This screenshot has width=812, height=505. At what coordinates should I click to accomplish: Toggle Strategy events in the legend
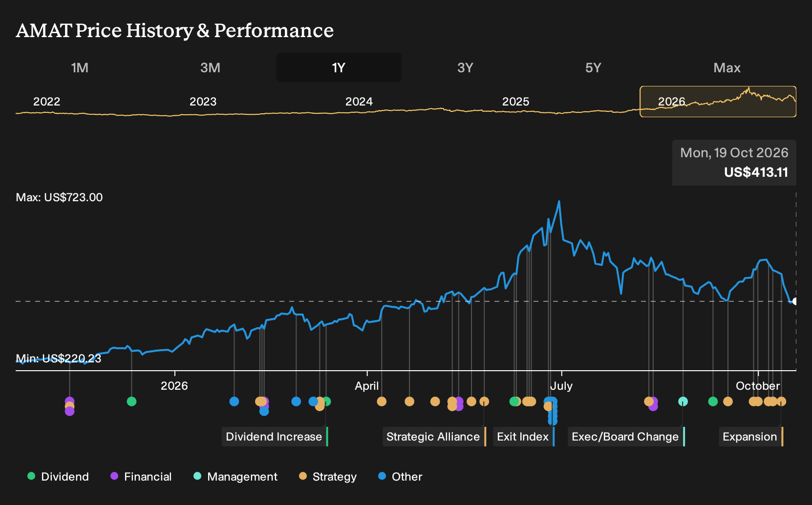pyautogui.click(x=328, y=476)
